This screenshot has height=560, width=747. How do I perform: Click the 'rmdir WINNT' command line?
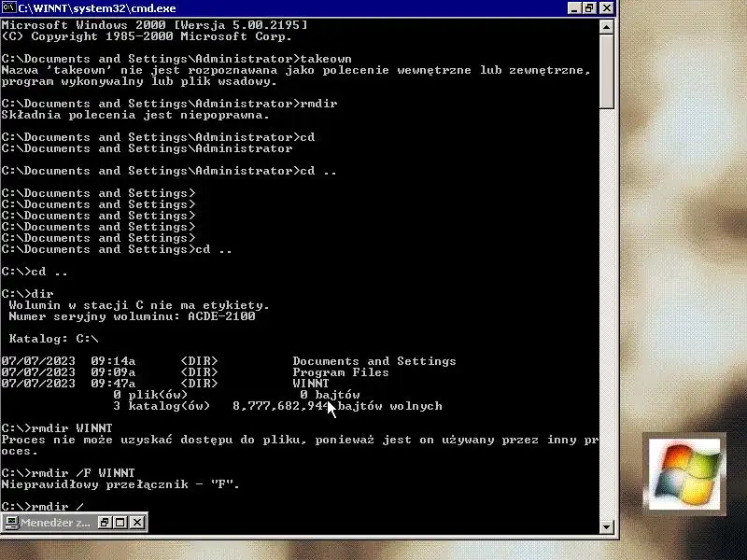pyautogui.click(x=57, y=428)
